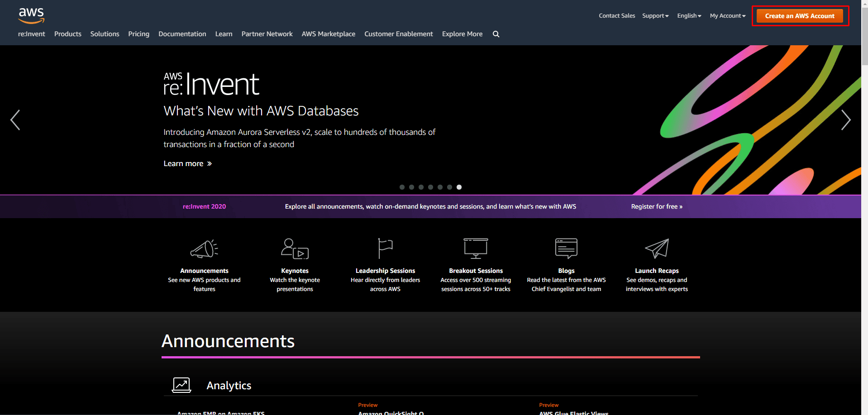Click the Register for free link
Viewport: 868px width, 415px height.
pyautogui.click(x=657, y=206)
